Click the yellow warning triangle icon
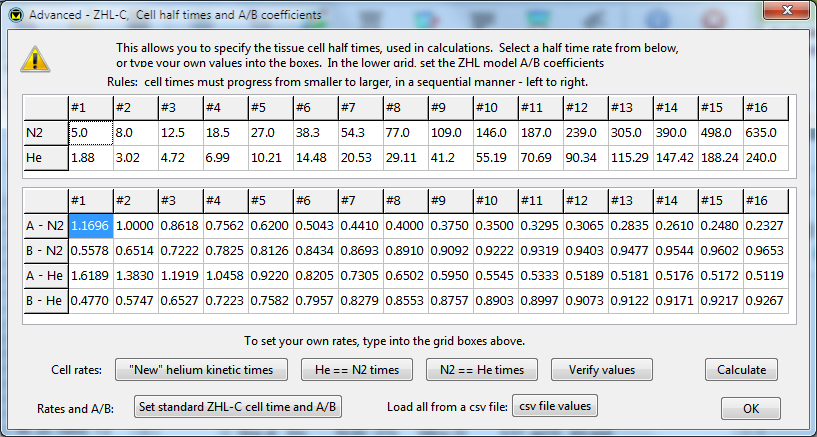 pos(35,59)
